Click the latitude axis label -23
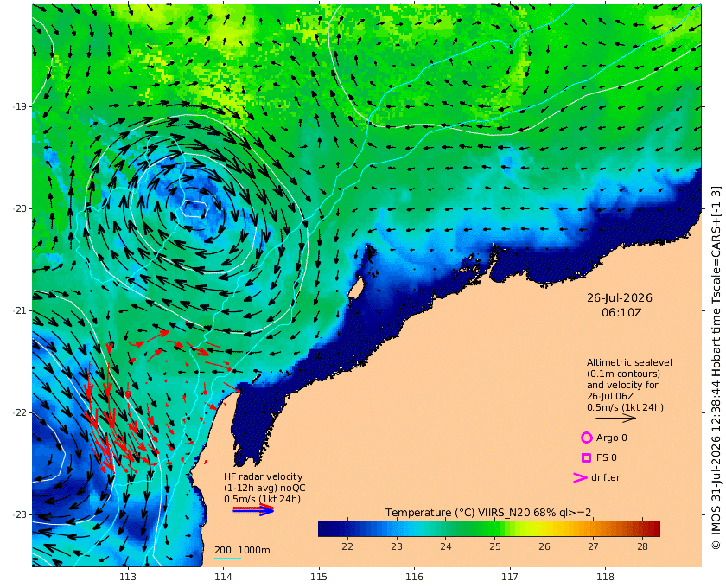Screen dimensions: 726x588 (x=20, y=514)
